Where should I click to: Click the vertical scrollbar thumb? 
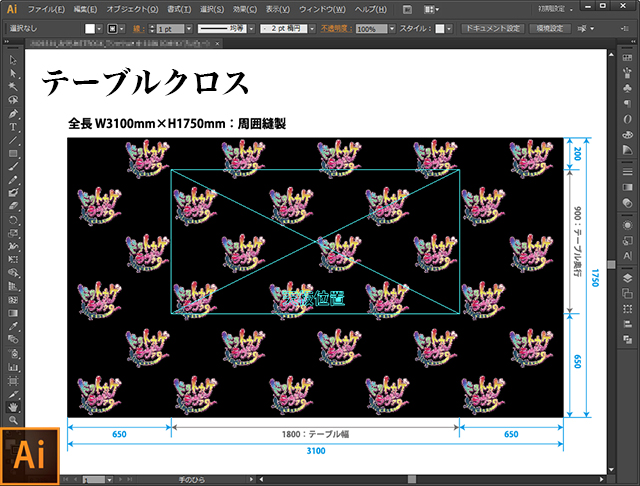[x=611, y=264]
